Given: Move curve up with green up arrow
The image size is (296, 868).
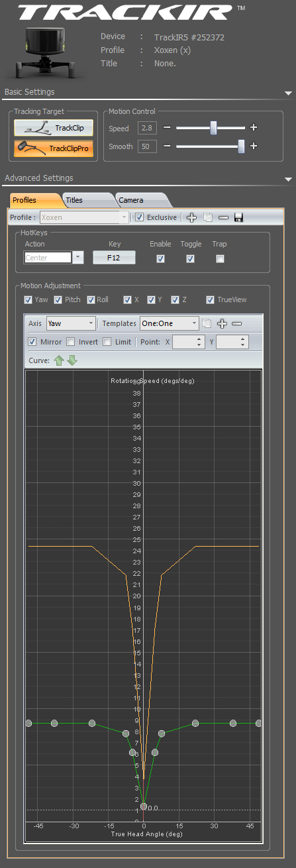Looking at the screenshot, I should tap(60, 360).
